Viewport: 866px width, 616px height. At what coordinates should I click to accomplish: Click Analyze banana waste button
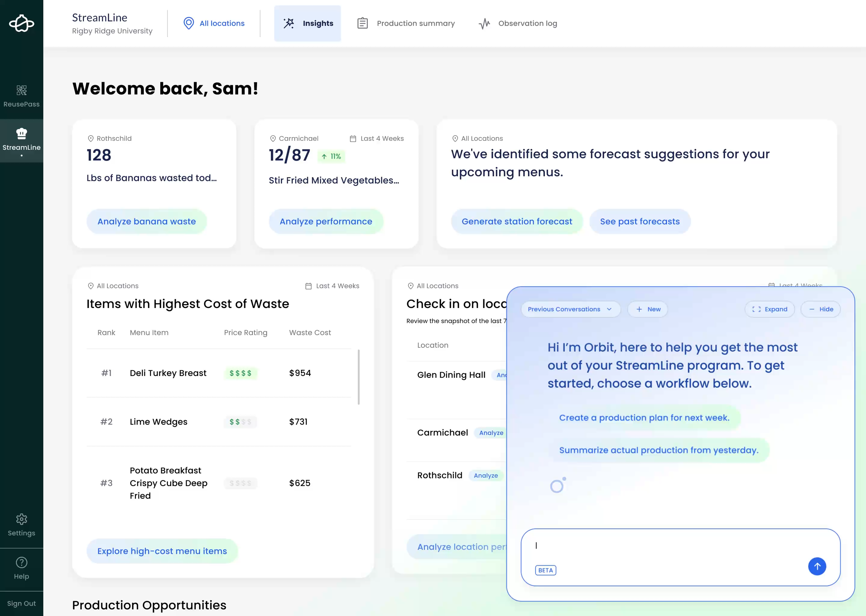pos(147,221)
